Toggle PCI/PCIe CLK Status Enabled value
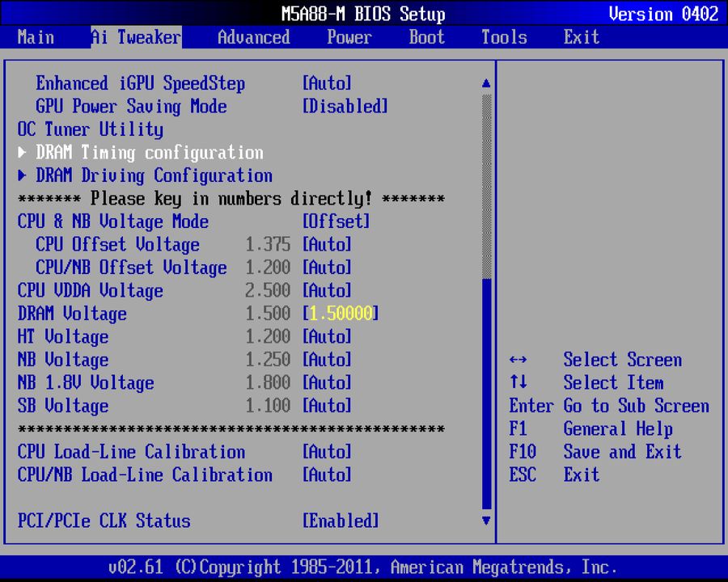The height and width of the screenshot is (582, 728). [341, 521]
